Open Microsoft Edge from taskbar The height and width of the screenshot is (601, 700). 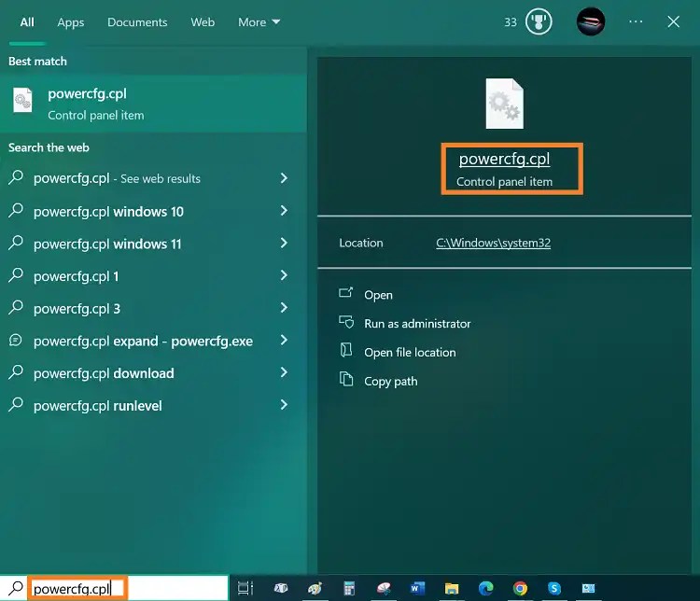485,589
